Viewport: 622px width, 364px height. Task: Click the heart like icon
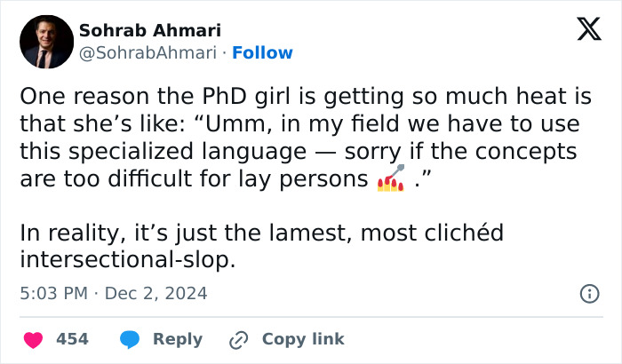(33, 339)
